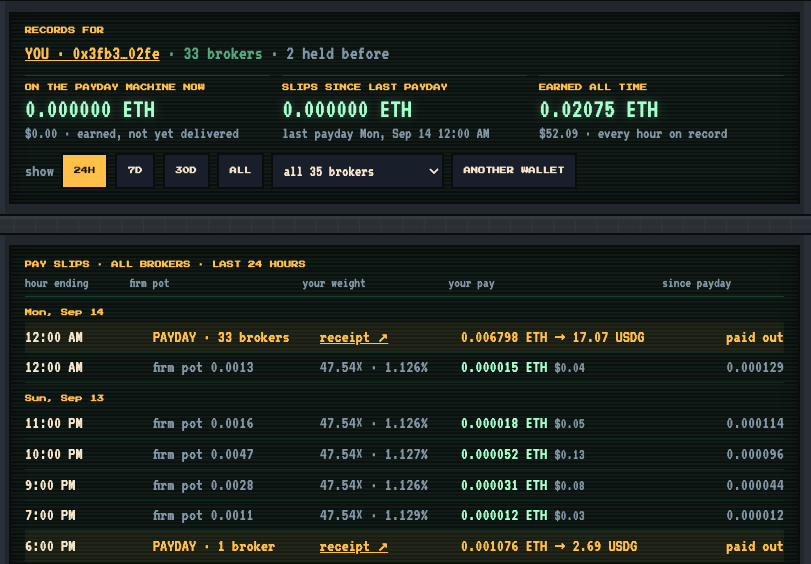Image resolution: width=811 pixels, height=564 pixels.
Task: Open receipt link for 6:00 PM payday
Action: pos(354,547)
